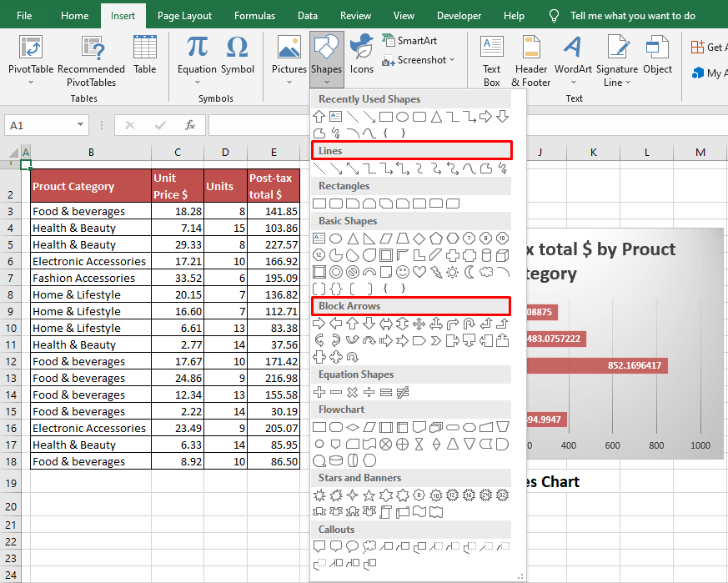Viewport: 728px width, 583px height.
Task: Choose the 5-point star in Stars and Banners
Action: coord(369,495)
